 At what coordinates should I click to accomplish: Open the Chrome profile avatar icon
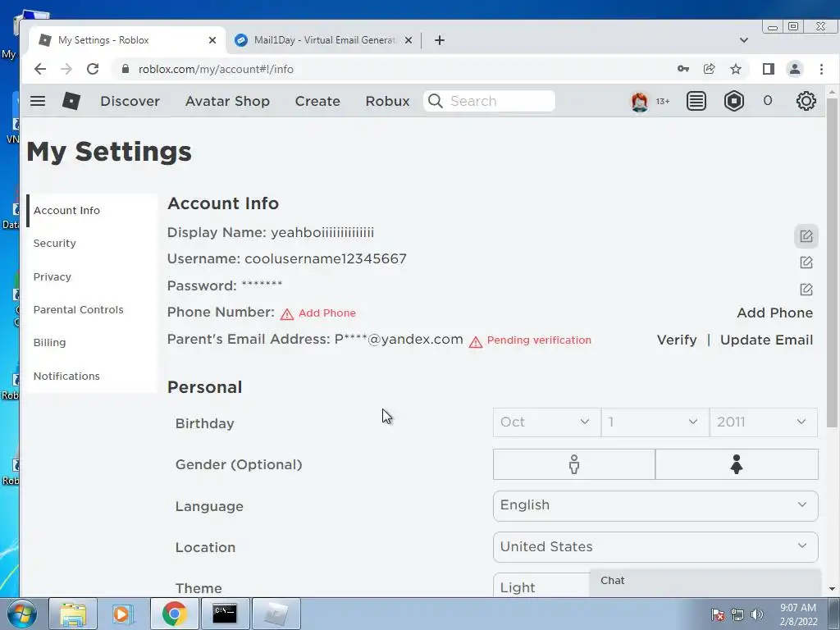794,69
